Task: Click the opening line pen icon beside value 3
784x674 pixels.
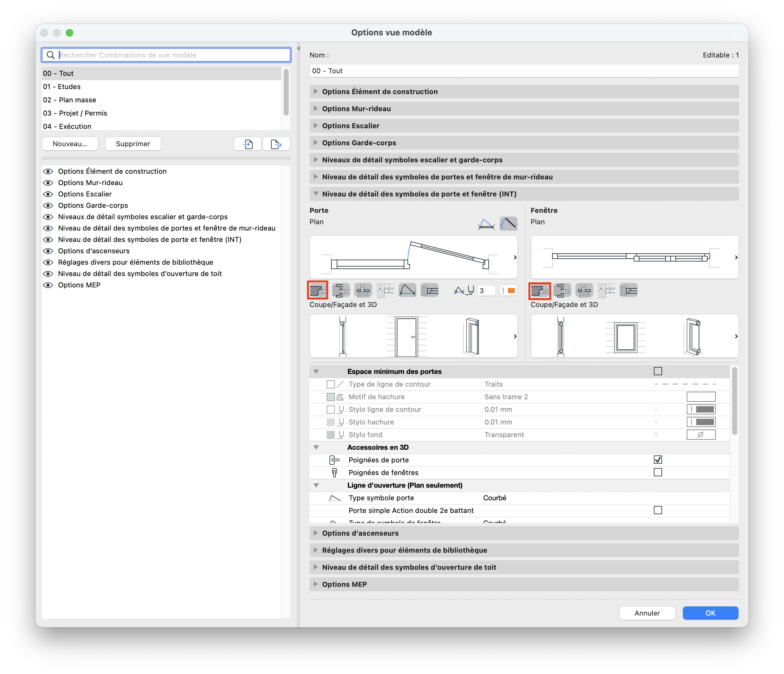Action: [464, 290]
